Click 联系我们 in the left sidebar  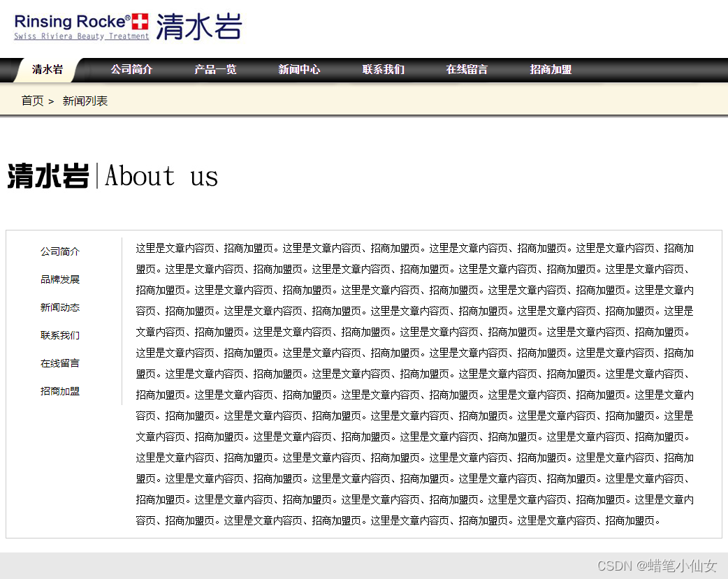coord(60,335)
